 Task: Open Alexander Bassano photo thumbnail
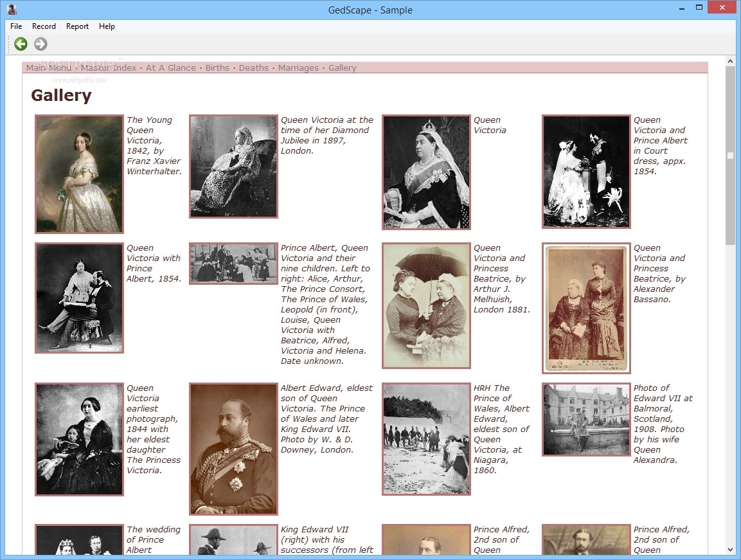point(586,308)
